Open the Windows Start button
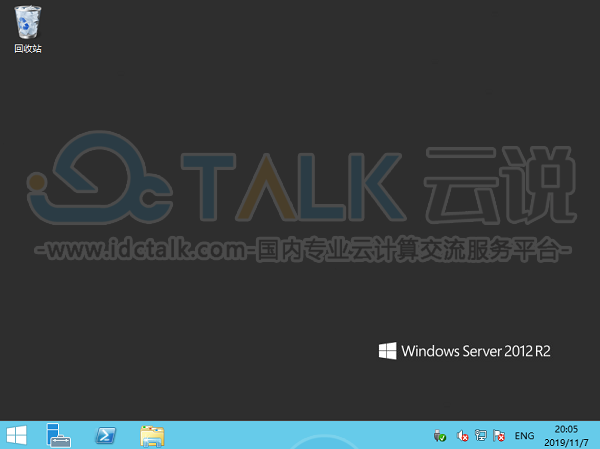 16,435
